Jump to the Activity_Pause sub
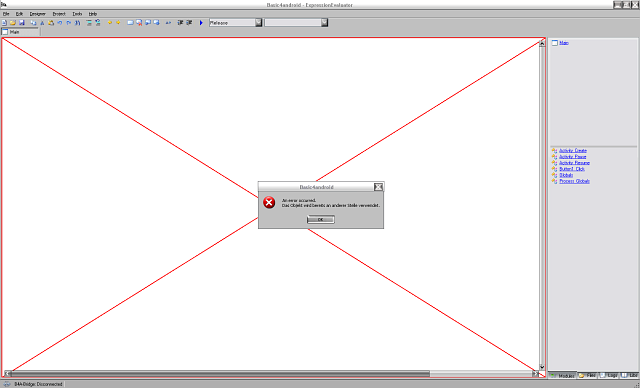 point(572,157)
